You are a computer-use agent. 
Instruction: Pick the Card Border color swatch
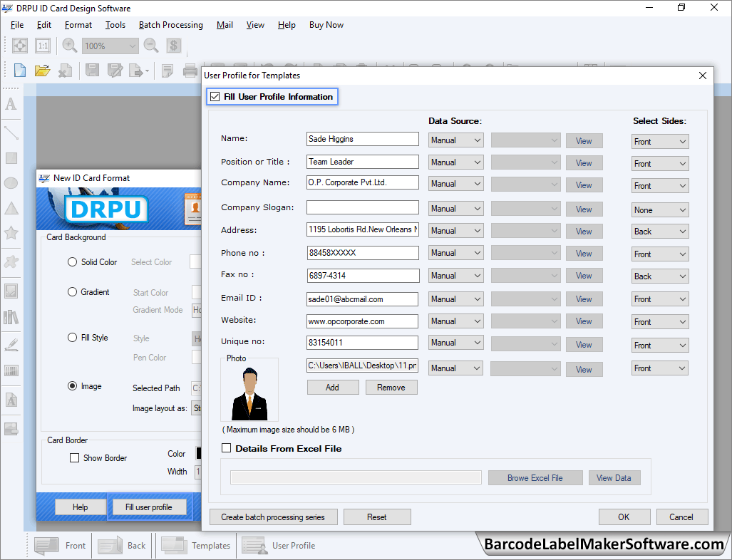click(197, 454)
